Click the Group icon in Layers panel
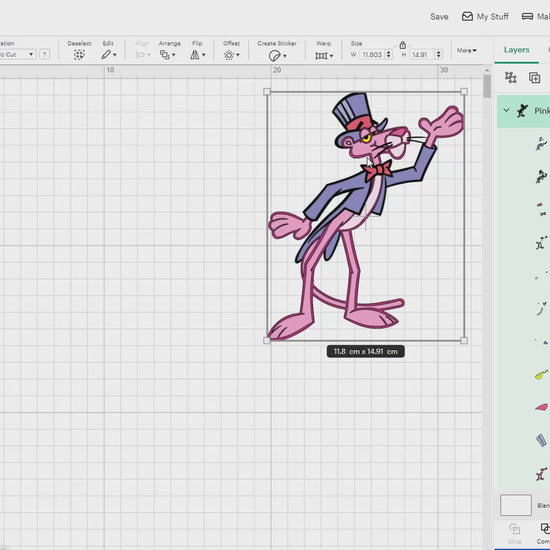 [x=510, y=78]
